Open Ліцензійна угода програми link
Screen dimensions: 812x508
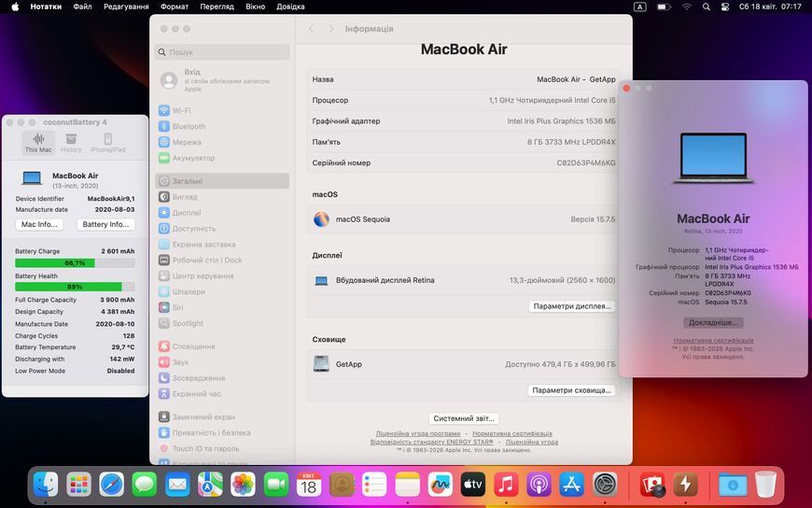(x=418, y=433)
